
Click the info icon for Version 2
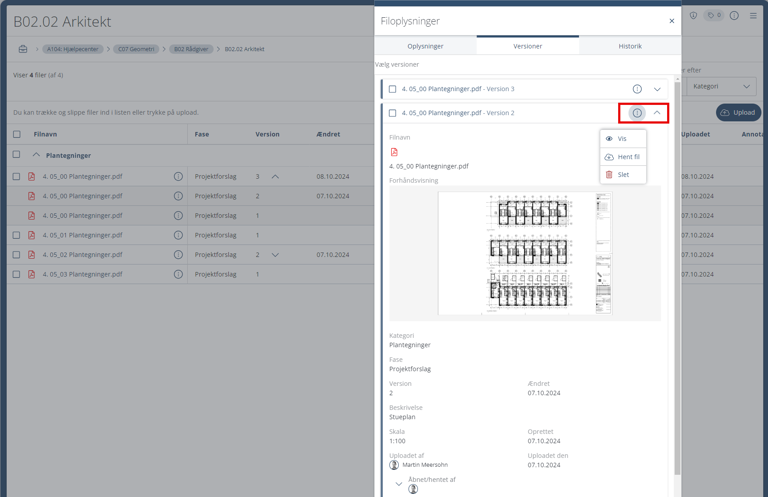pyautogui.click(x=637, y=113)
